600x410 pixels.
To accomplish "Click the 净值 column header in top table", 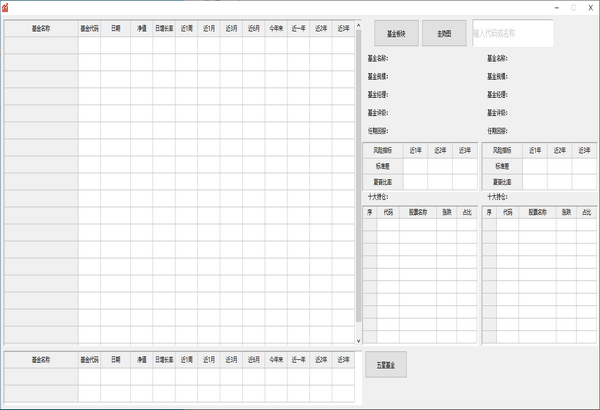I will pos(141,29).
